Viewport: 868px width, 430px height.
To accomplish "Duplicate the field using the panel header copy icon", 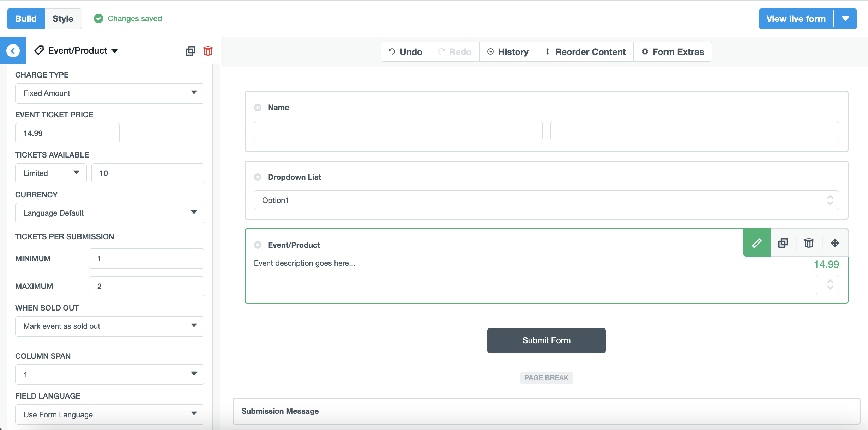I will click(191, 51).
